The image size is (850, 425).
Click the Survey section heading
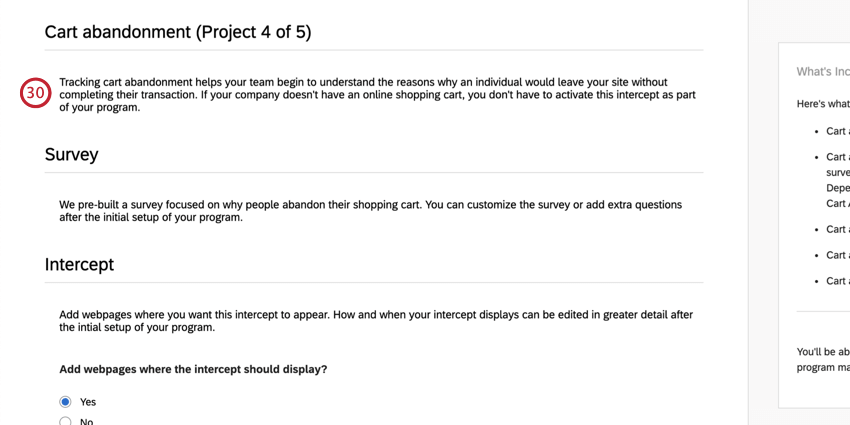pyautogui.click(x=72, y=155)
